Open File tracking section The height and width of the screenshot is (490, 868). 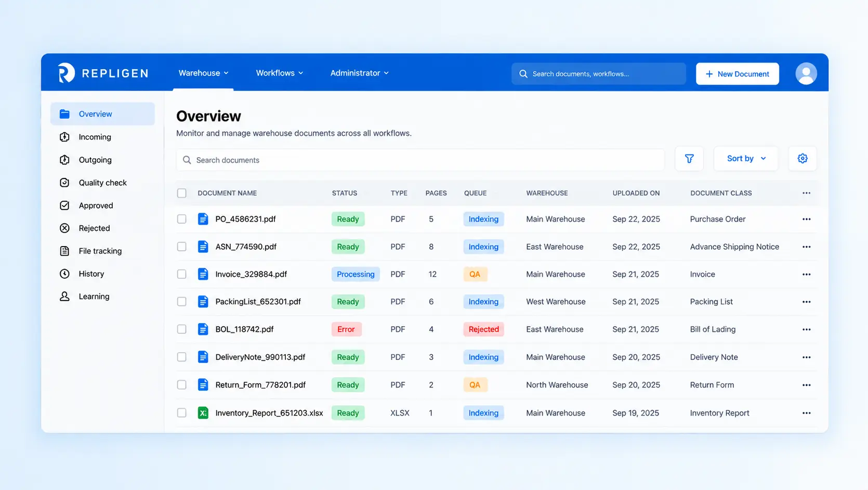coord(102,251)
